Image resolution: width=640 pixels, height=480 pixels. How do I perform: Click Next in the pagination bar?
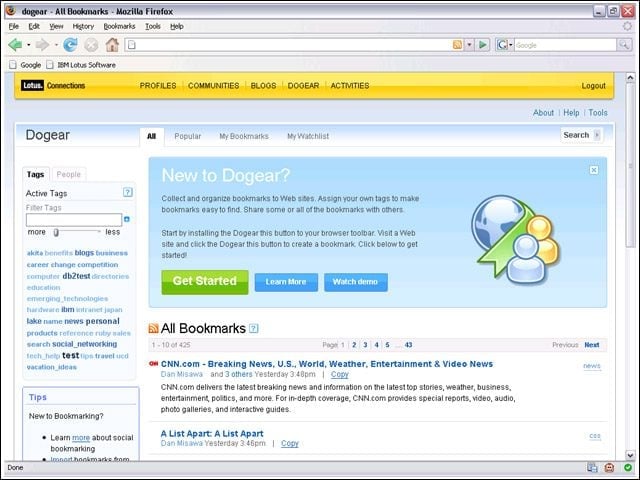click(592, 345)
